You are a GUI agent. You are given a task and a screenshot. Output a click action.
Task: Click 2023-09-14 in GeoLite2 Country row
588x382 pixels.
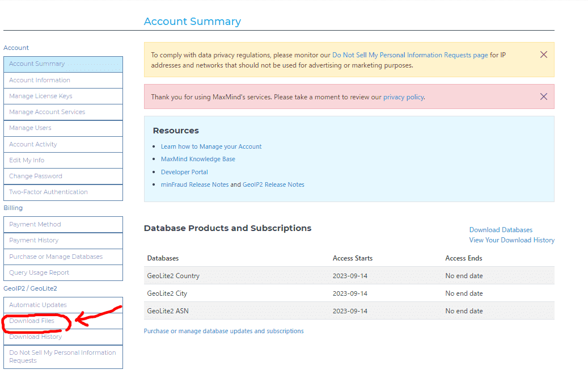point(350,276)
